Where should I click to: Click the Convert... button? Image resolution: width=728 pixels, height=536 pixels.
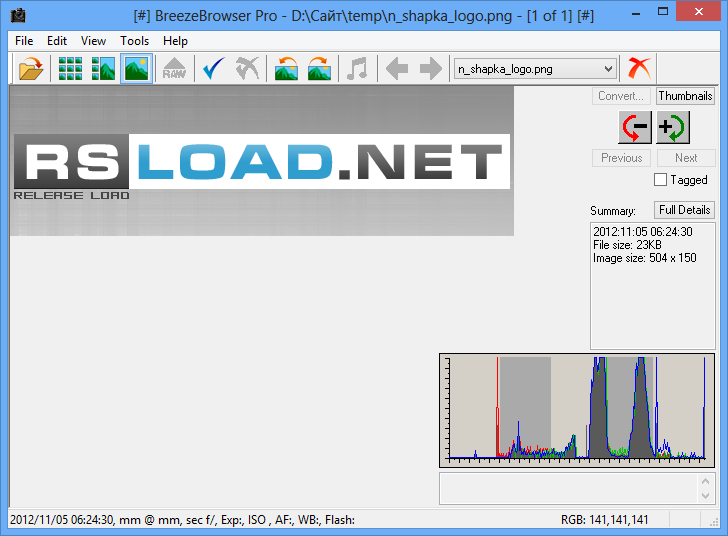coord(621,96)
